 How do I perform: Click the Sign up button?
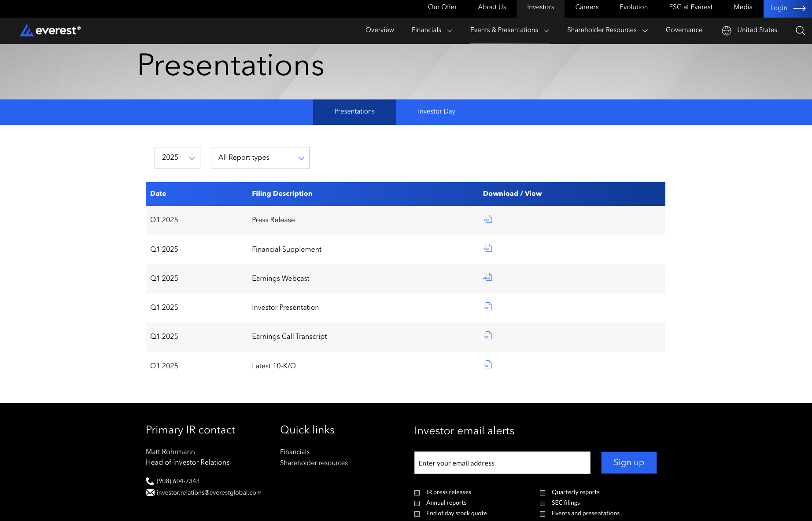[629, 462]
